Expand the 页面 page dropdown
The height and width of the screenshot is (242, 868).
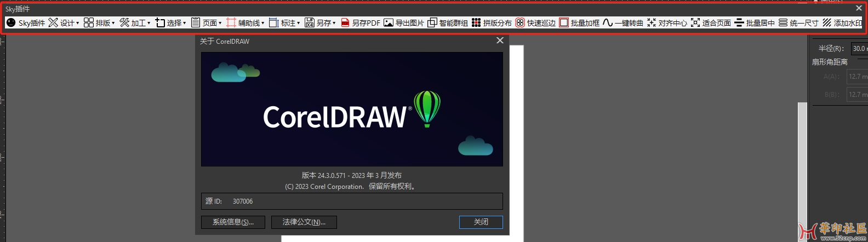pyautogui.click(x=206, y=22)
